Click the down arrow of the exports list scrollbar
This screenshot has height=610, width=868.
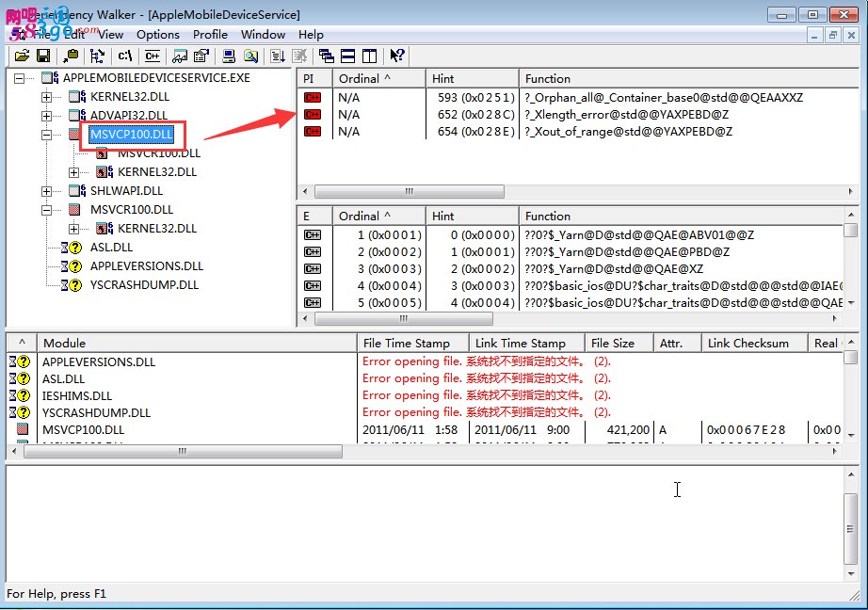[851, 303]
